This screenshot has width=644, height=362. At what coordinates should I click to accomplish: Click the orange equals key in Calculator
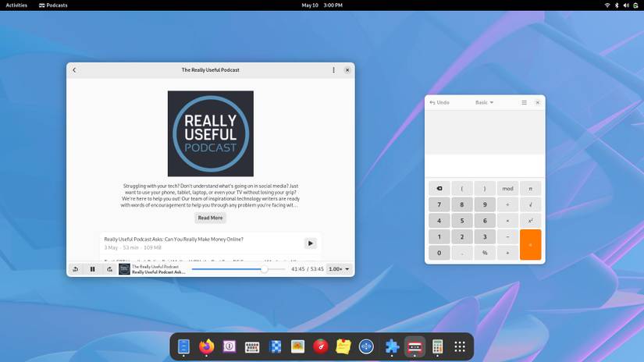530,245
